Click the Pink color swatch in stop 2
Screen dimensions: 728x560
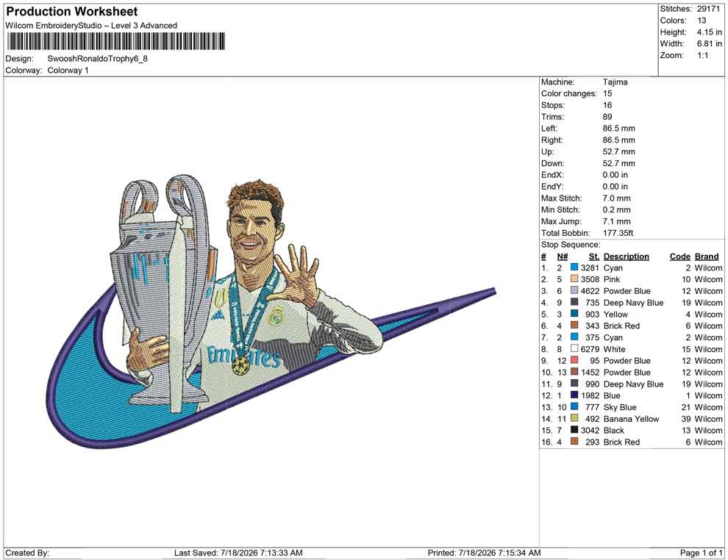tap(574, 279)
